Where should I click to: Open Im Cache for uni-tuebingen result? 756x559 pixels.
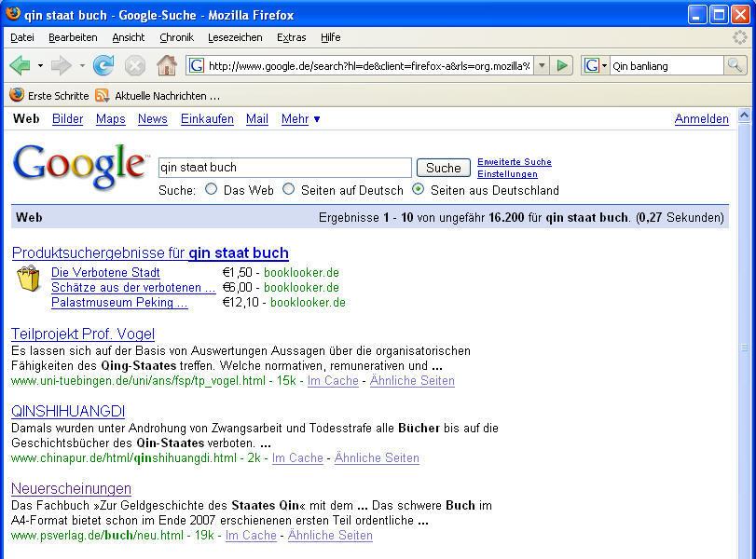coord(333,381)
